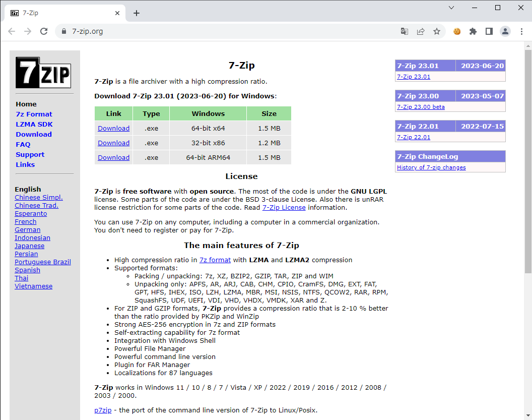Switch language to Spanish

coord(28,270)
